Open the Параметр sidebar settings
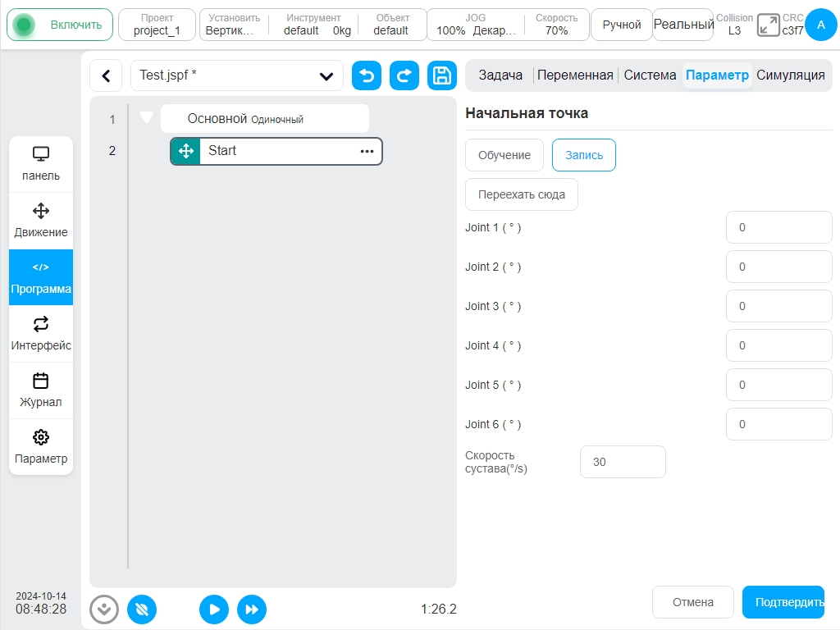The height and width of the screenshot is (630, 840). click(x=41, y=447)
